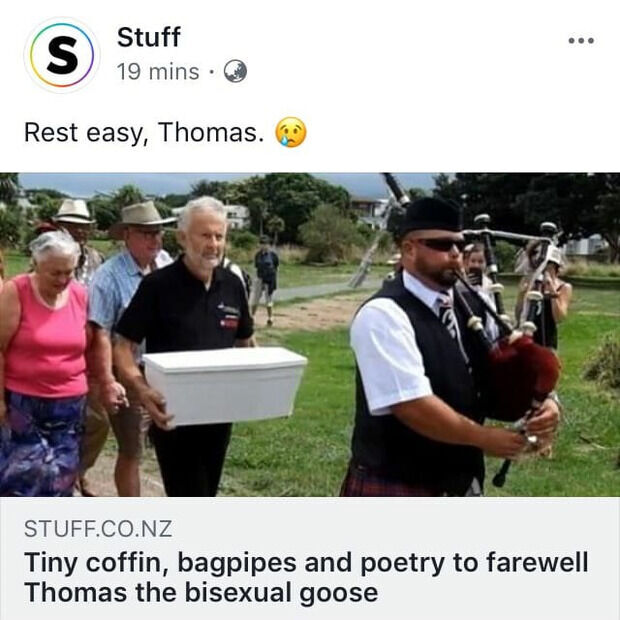
Task: Open the "Tiny coffin, bagpipes and poetry" headline
Action: 306,563
